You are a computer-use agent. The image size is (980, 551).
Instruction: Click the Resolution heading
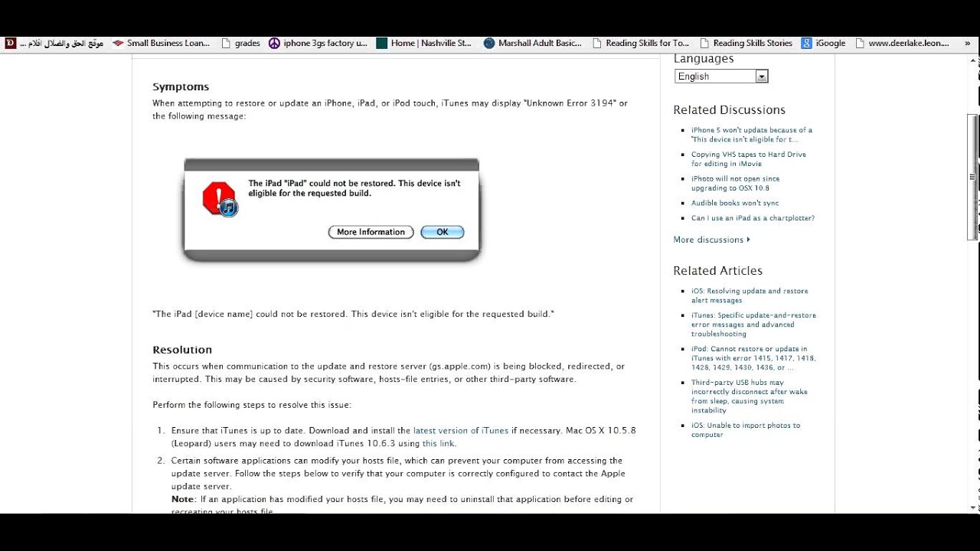click(182, 350)
